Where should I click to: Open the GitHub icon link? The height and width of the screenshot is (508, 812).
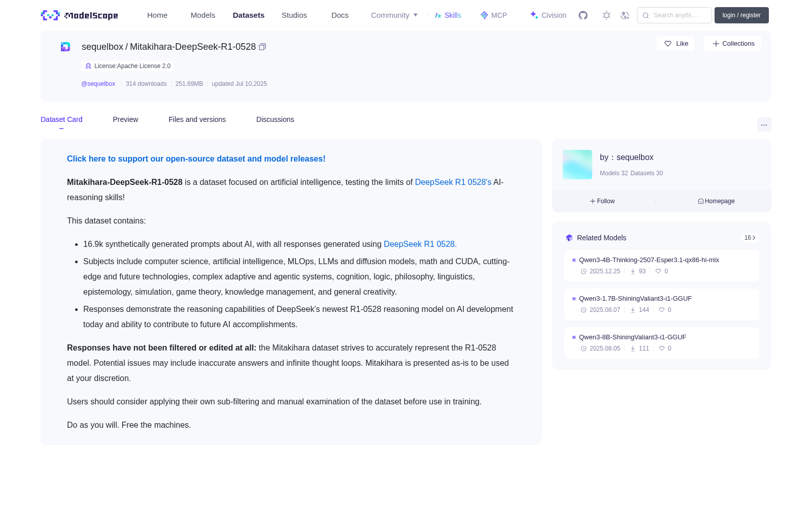(583, 15)
